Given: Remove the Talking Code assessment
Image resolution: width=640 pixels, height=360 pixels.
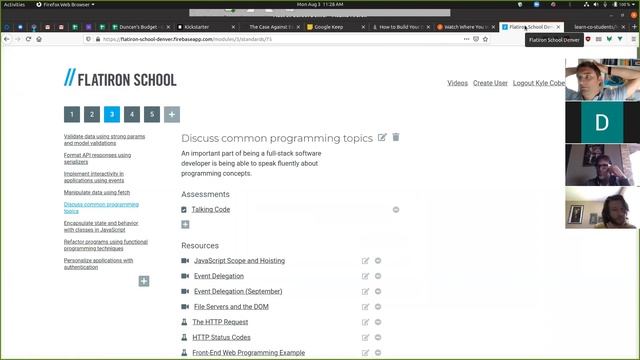Looking at the screenshot, I should click(396, 209).
